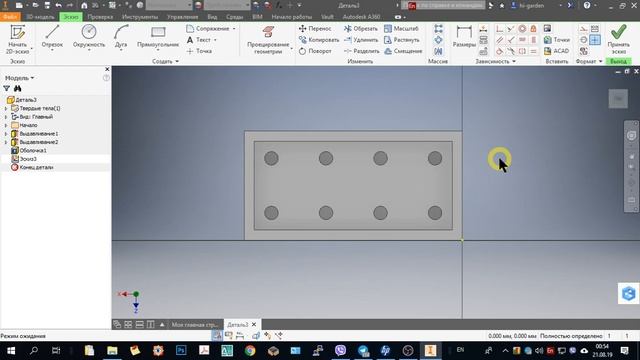Open the Моя главная стр. tab
The height and width of the screenshot is (360, 640).
[195, 324]
